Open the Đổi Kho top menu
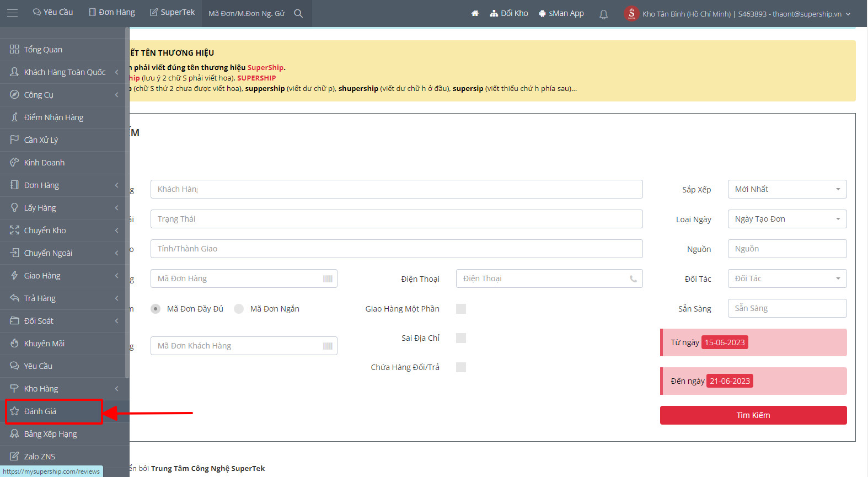This screenshot has height=477, width=868. point(509,13)
